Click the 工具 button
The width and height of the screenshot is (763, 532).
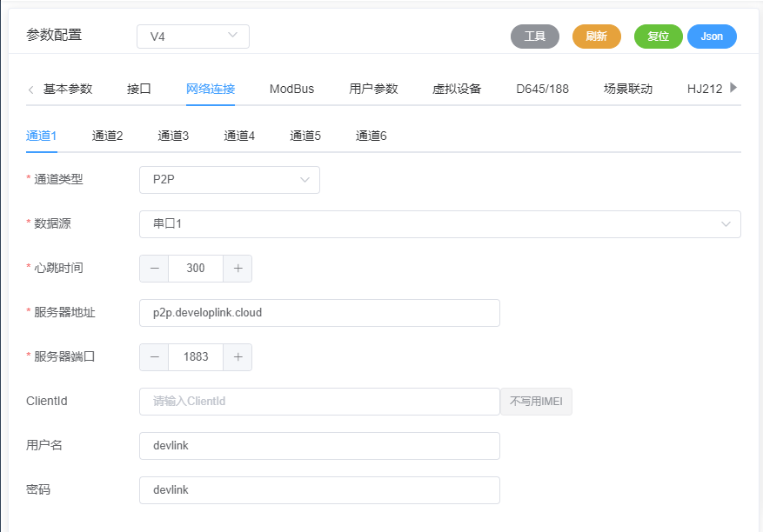[535, 37]
